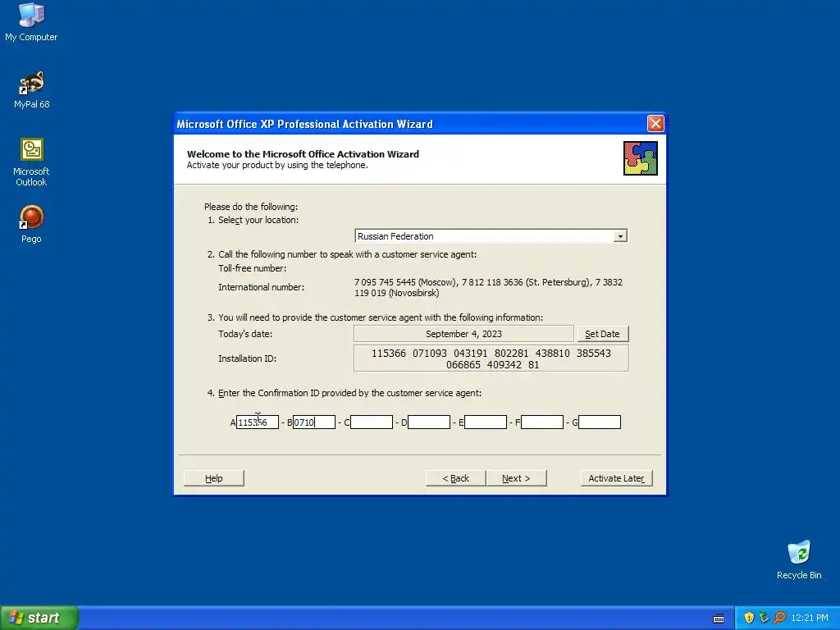840x630 pixels.
Task: Focus Confirmation ID field D
Action: (x=428, y=422)
